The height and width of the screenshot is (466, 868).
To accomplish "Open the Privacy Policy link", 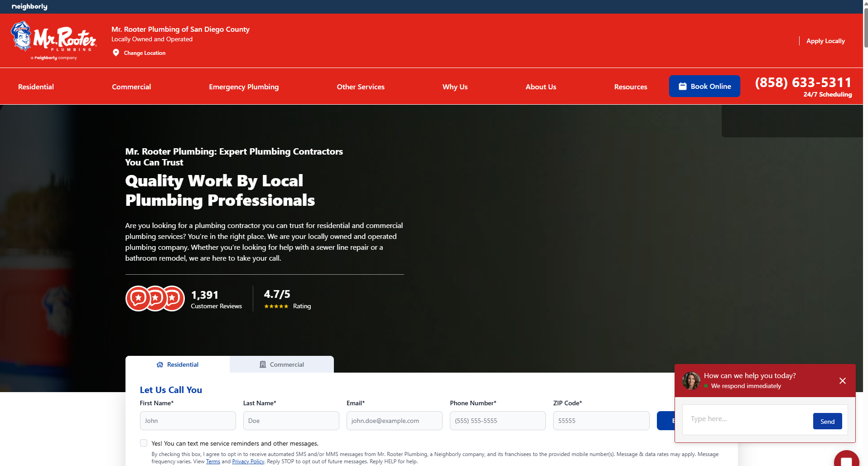I will [x=248, y=461].
